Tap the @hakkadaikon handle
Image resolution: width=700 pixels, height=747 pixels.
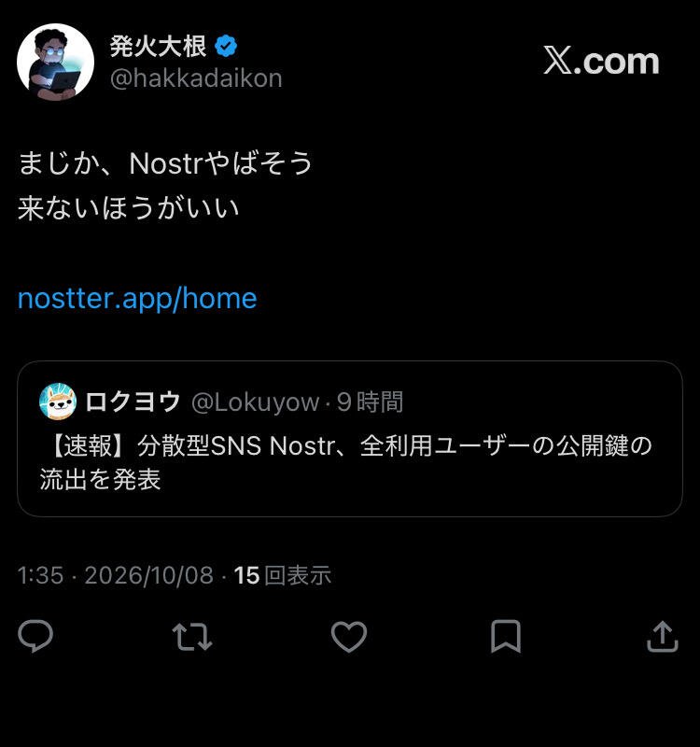(x=196, y=78)
